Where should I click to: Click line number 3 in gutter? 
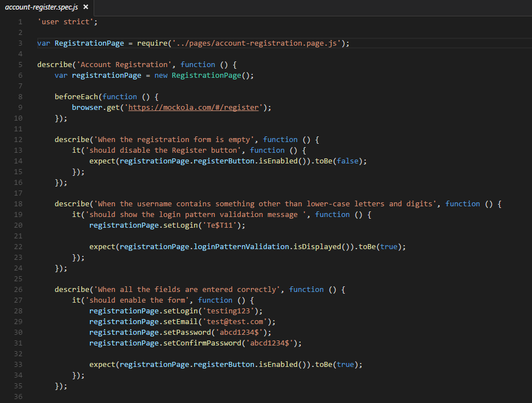pyautogui.click(x=20, y=43)
